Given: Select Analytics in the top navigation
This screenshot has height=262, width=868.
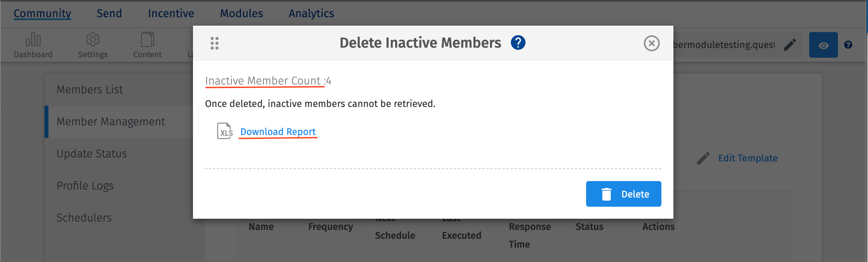Looking at the screenshot, I should [311, 13].
